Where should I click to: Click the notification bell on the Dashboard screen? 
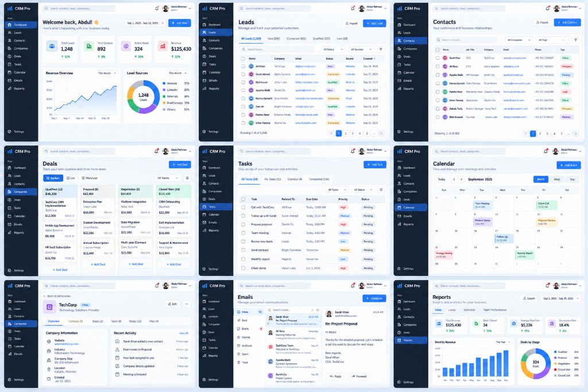click(x=157, y=8)
